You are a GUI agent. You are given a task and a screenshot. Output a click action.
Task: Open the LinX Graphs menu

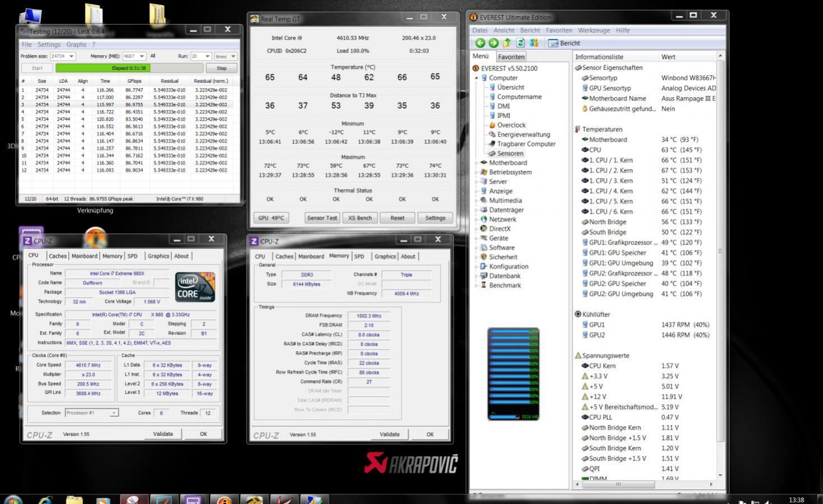coord(76,44)
